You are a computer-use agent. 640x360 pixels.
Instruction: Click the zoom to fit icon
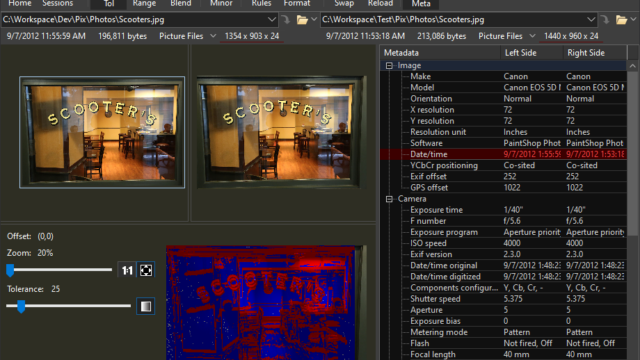tap(146, 270)
